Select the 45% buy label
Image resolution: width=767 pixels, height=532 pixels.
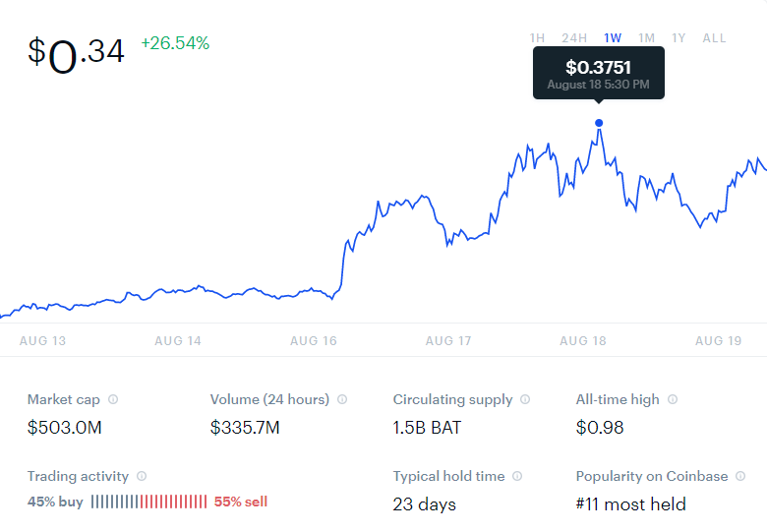tap(55, 502)
